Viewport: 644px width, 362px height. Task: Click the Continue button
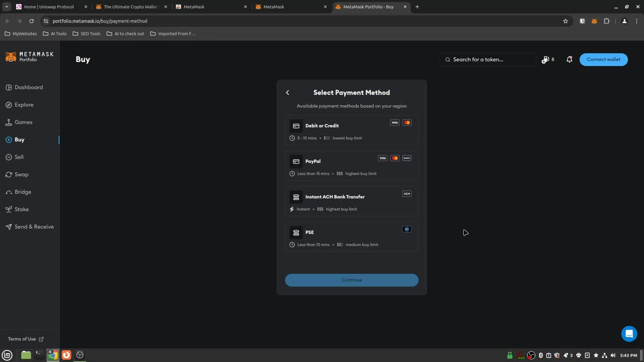tap(352, 280)
